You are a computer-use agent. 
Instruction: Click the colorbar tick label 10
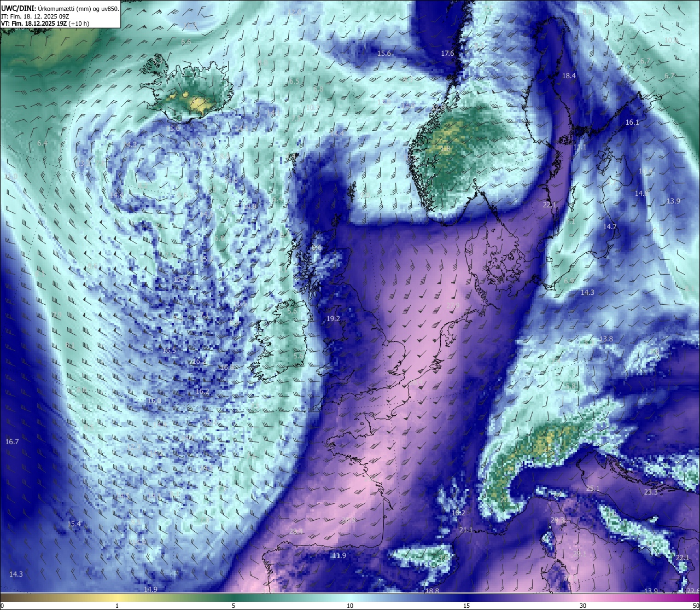pos(350,606)
